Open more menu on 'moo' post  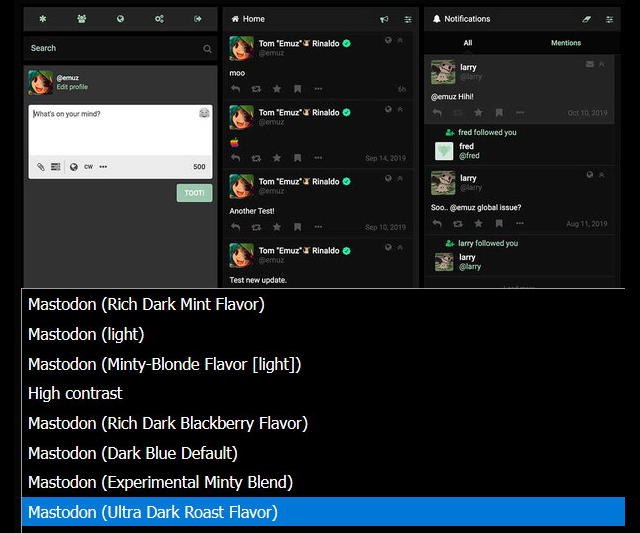coord(318,89)
